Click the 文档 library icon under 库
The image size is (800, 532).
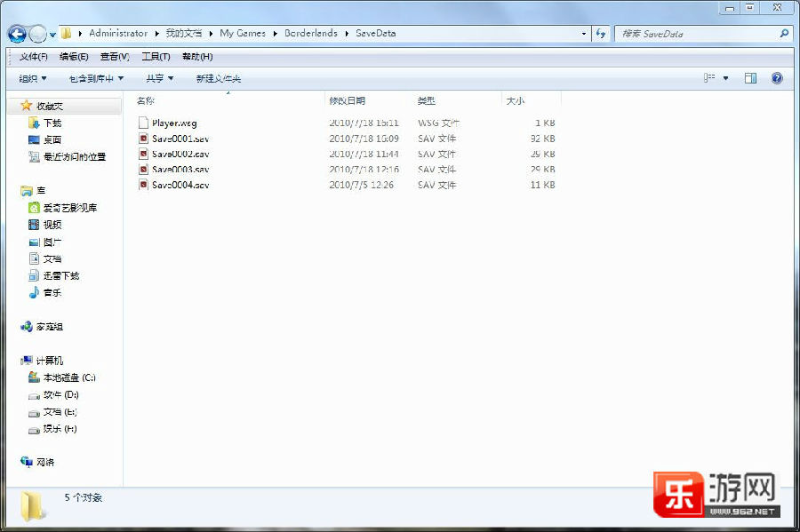pyautogui.click(x=34, y=258)
